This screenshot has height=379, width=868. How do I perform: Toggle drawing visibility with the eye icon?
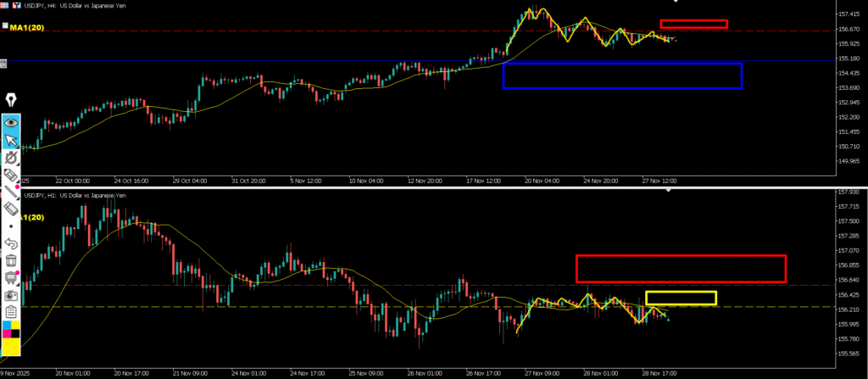click(x=11, y=123)
